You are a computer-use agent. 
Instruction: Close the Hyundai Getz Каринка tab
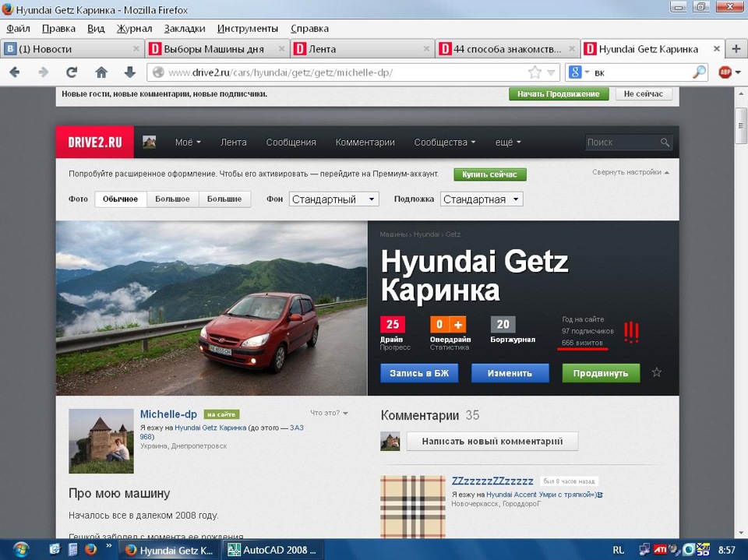point(716,48)
